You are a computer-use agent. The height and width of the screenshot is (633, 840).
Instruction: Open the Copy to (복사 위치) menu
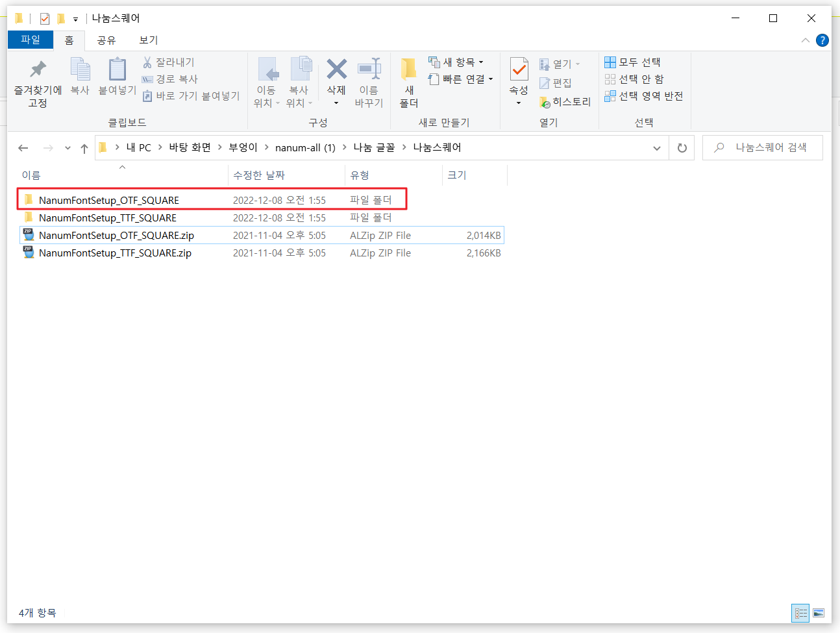[x=299, y=82]
